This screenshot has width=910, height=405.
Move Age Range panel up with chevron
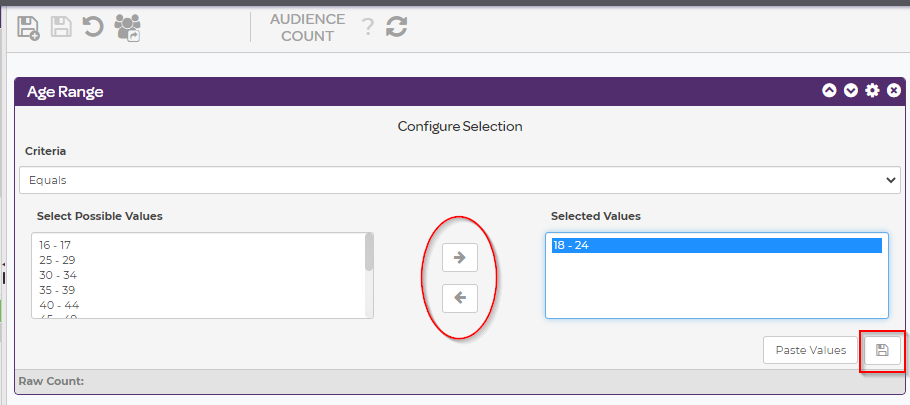829,91
